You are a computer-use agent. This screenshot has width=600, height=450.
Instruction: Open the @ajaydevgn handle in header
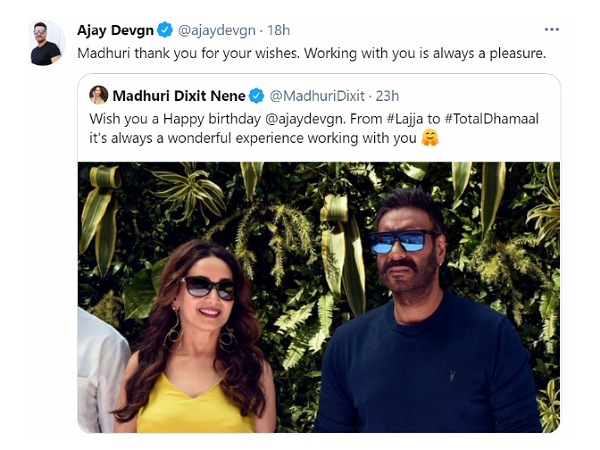point(217,30)
